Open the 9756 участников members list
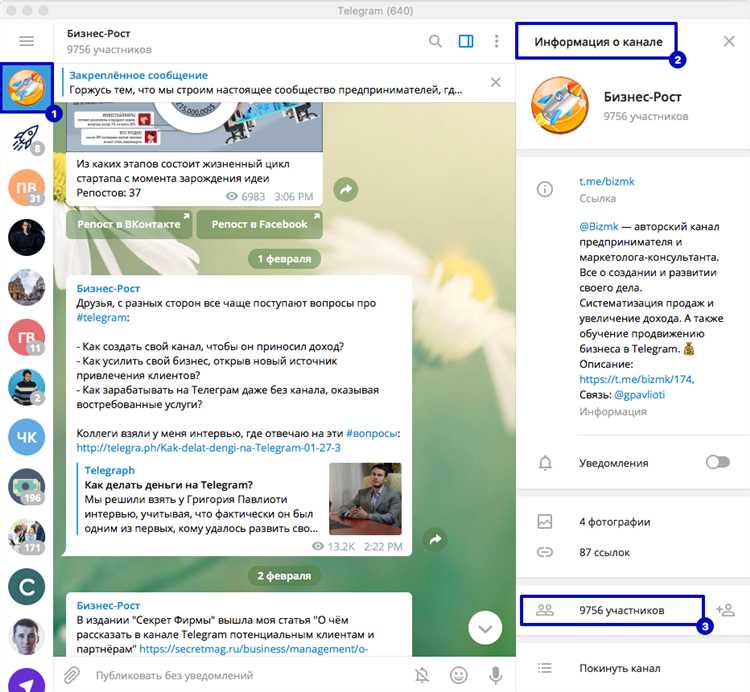Viewport: 750px width, 692px height. pos(612,610)
